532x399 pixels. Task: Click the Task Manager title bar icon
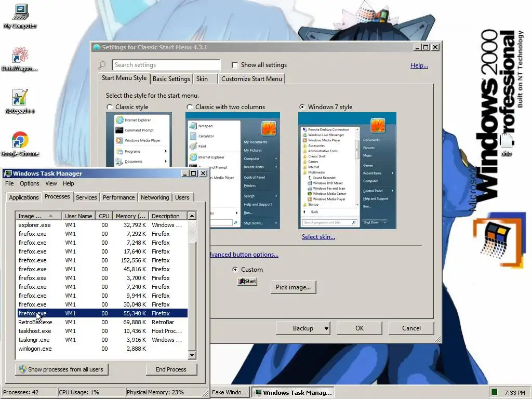point(8,174)
